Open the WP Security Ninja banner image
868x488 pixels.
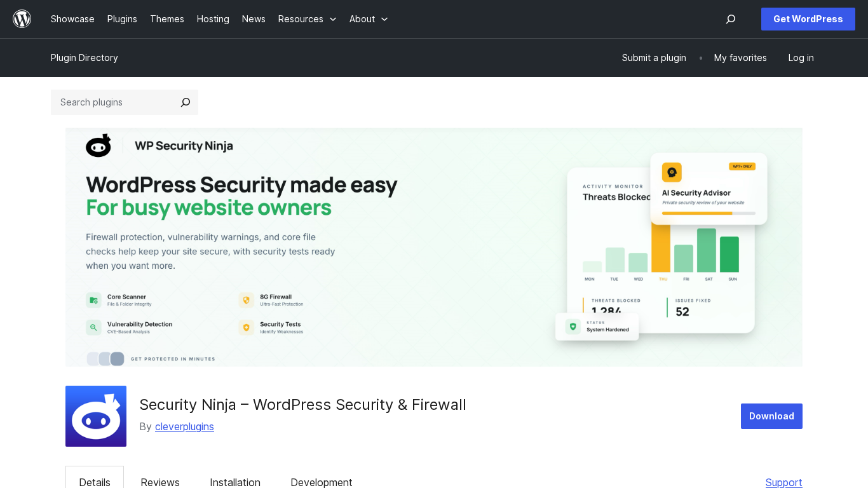click(434, 247)
